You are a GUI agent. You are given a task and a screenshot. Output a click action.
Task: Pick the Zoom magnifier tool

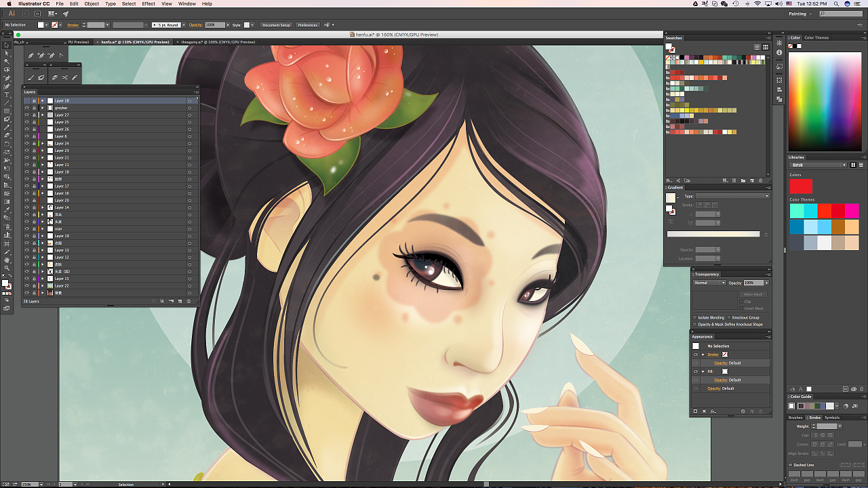tap(7, 268)
